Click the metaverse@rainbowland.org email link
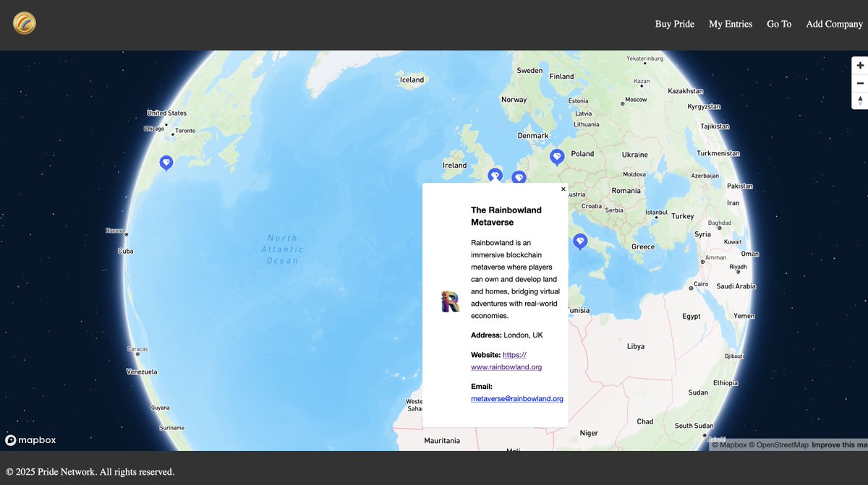868x485 pixels. pos(516,398)
